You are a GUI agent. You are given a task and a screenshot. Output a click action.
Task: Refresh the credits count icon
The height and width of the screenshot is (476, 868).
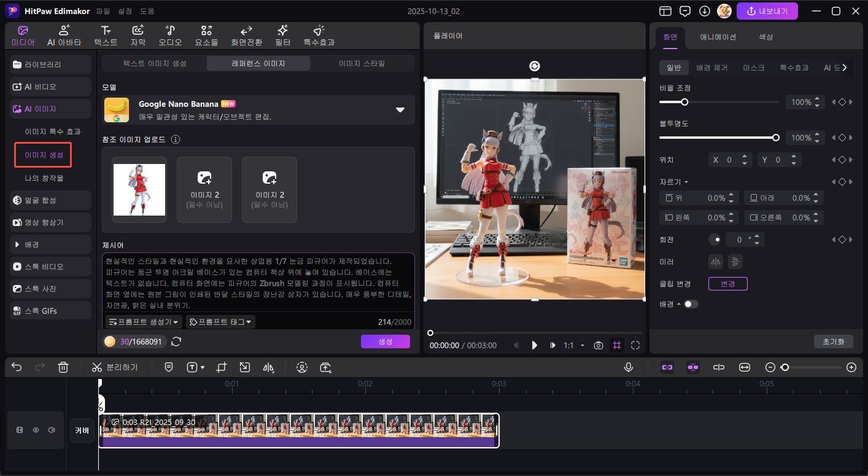176,341
